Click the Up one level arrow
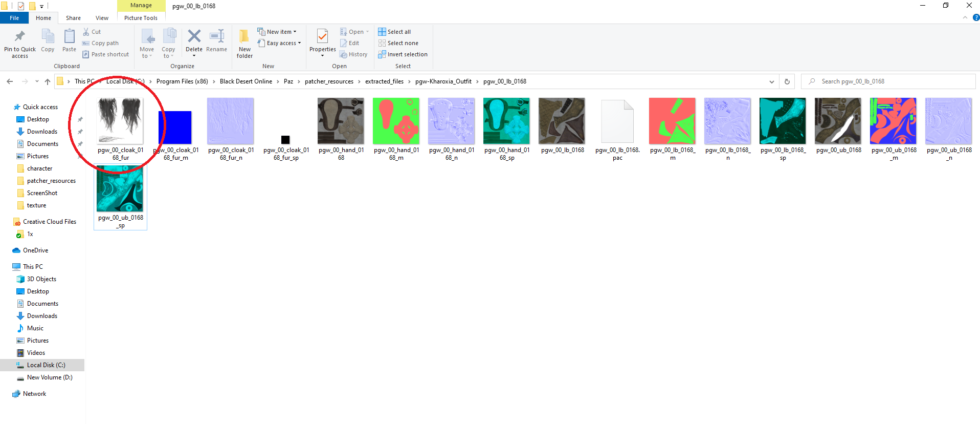980x424 pixels. point(48,81)
